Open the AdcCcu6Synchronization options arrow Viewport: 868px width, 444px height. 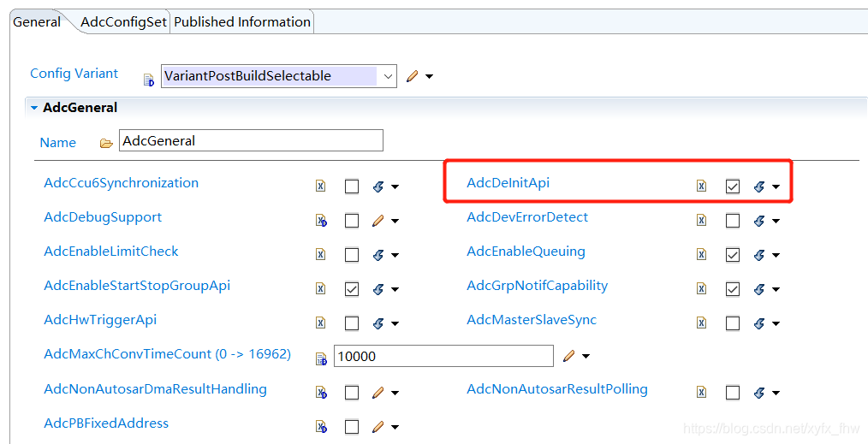395,186
